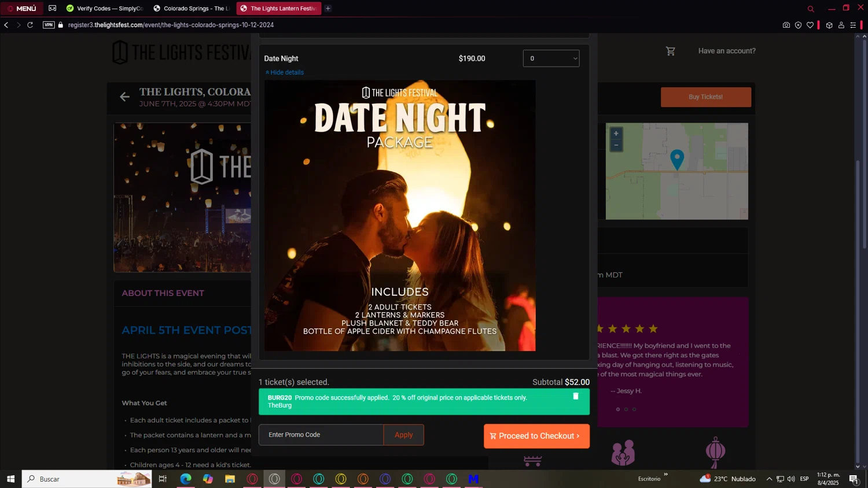868x488 pixels.
Task: Click the Subtotal $52.00 text
Action: coord(561,382)
